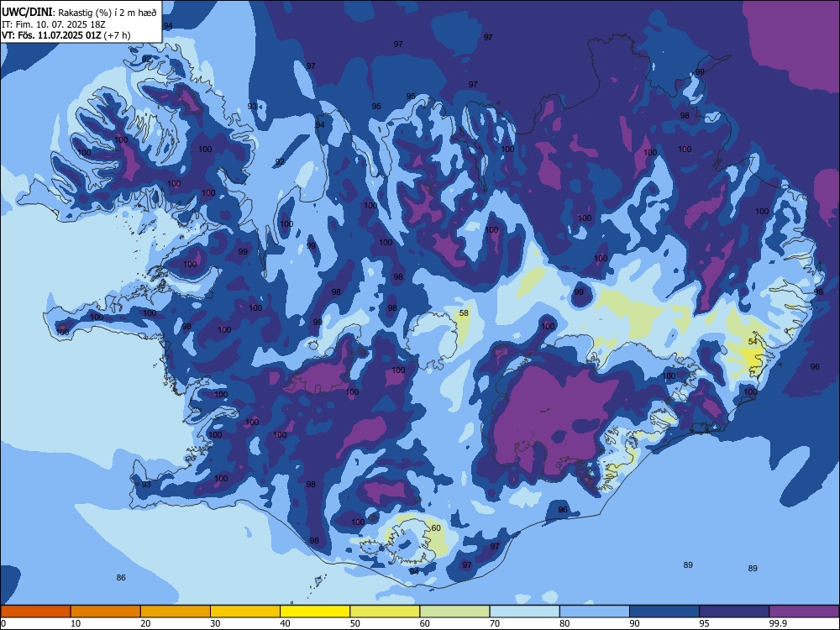Click the pale blue 70–80 legend swatch
This screenshot has height=630, width=840.
pyautogui.click(x=524, y=612)
